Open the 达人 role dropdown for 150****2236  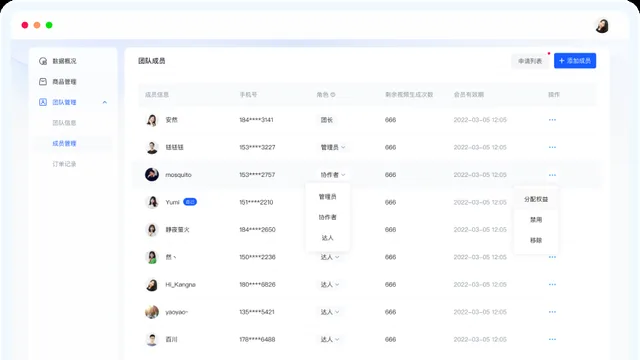330,257
